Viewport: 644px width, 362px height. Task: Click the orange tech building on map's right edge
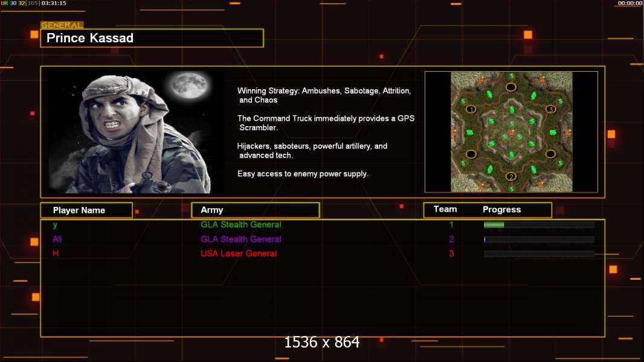tap(568, 133)
